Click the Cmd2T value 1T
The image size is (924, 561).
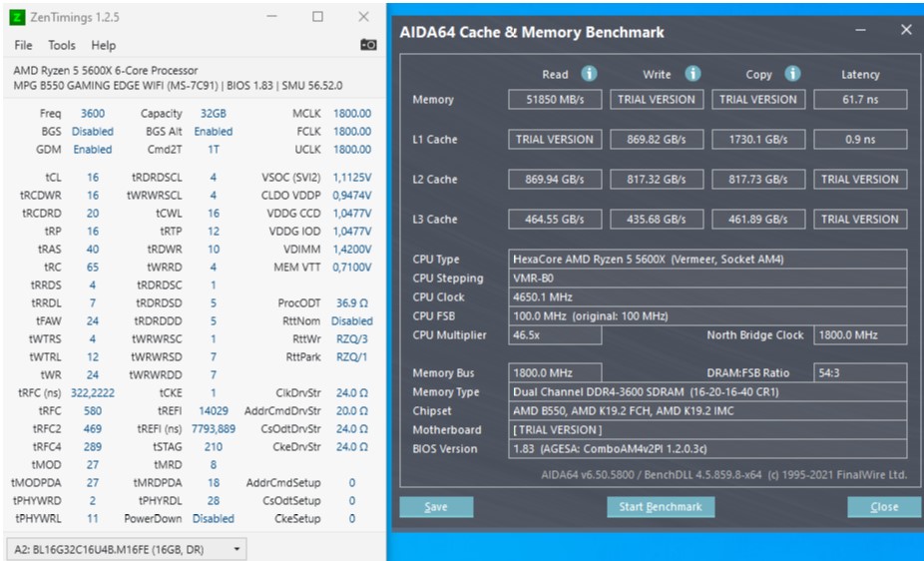click(x=214, y=150)
